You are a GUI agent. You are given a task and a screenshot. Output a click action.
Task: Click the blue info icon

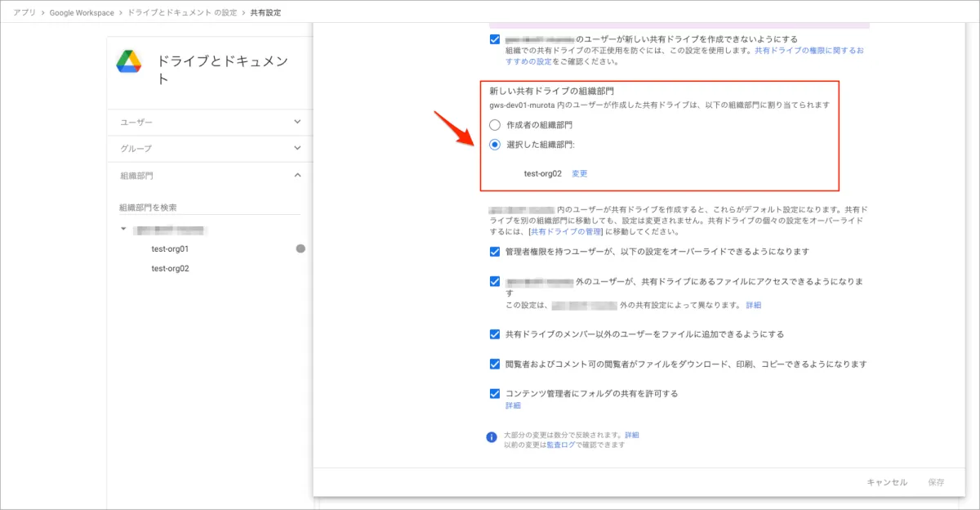pos(492,437)
